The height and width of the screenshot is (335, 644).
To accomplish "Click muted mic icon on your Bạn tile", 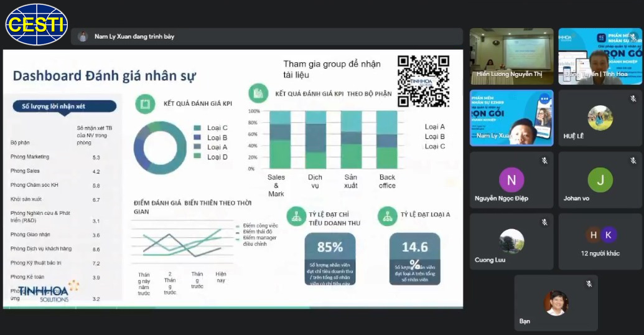I will point(589,284).
